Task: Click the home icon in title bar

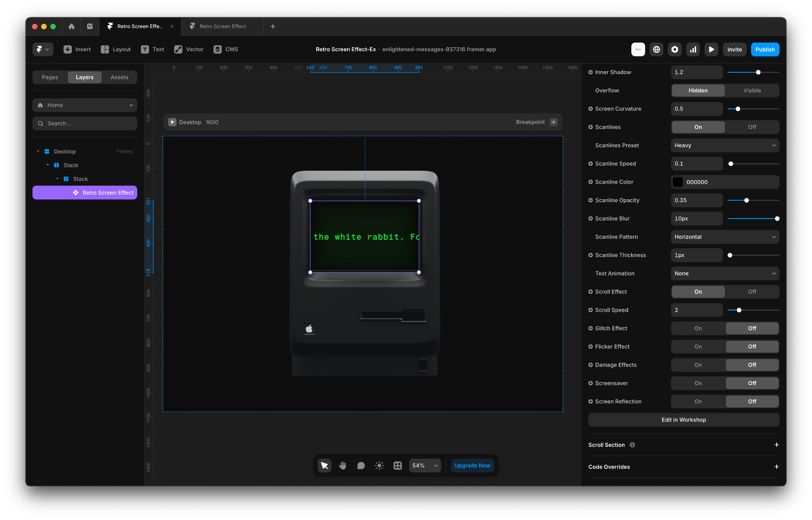Action: pos(71,26)
